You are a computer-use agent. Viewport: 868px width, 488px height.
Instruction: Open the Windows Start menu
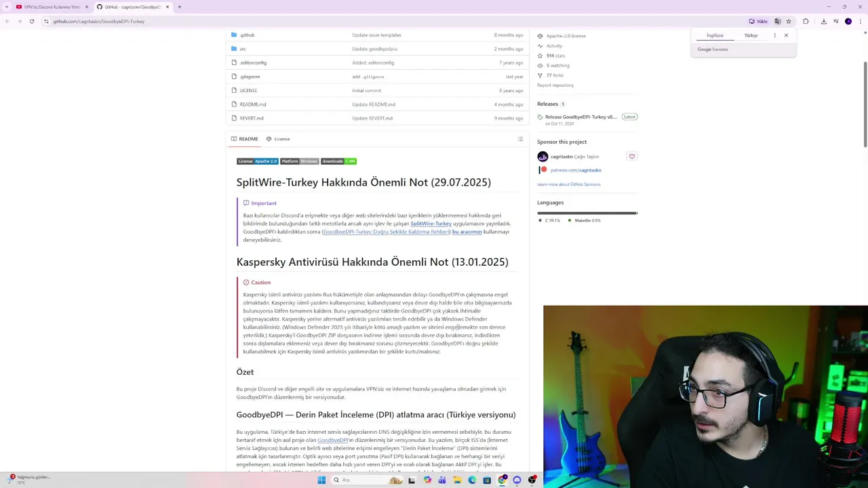click(321, 480)
